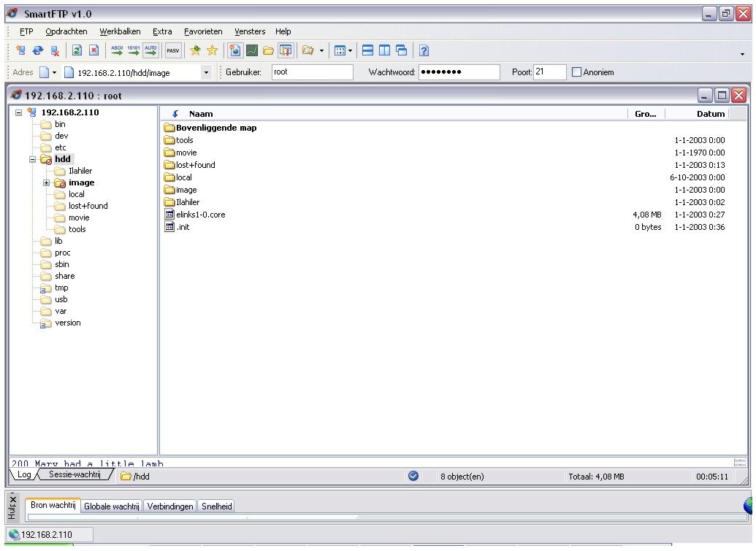The image size is (756, 551).
Task: Click the Wachtwoord password field
Action: tap(459, 72)
